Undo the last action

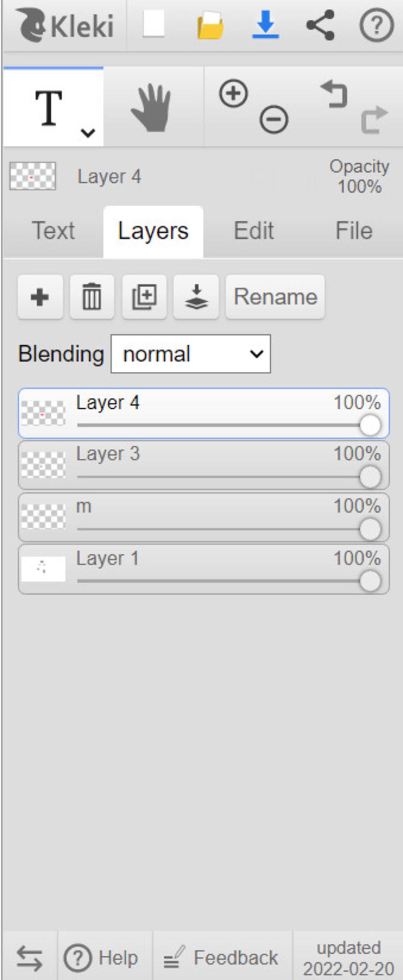coord(334,94)
